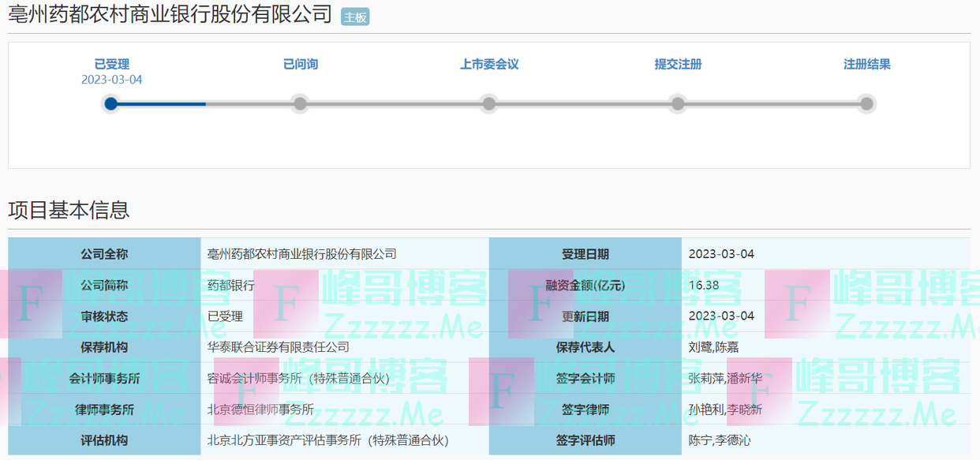Click 华泰联合证券有限责任公司 cell

(345, 346)
